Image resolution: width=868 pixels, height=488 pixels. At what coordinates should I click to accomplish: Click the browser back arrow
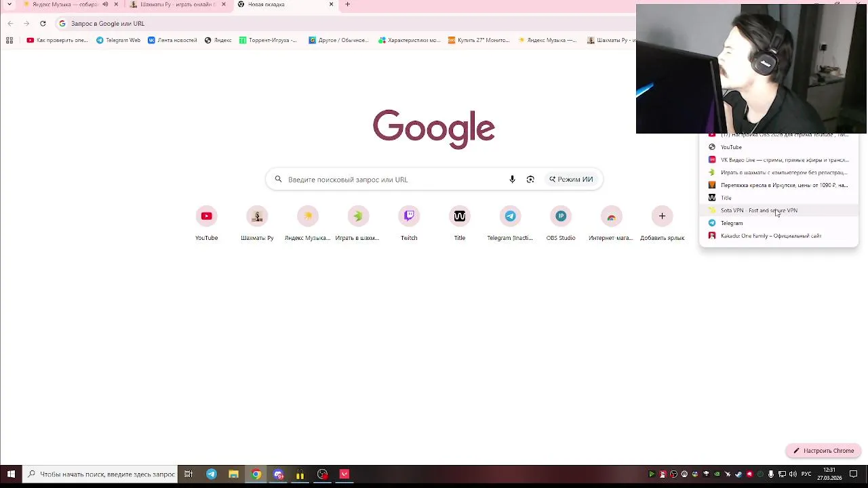(10, 23)
